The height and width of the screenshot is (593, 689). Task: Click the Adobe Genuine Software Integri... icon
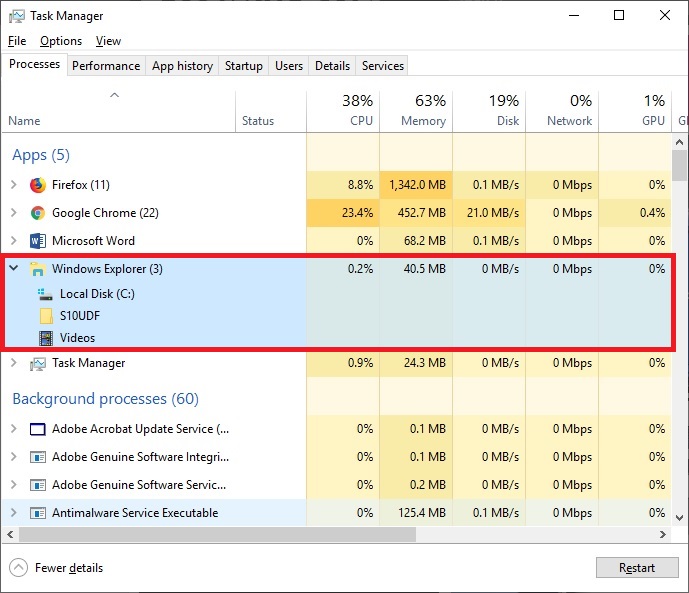tap(38, 457)
